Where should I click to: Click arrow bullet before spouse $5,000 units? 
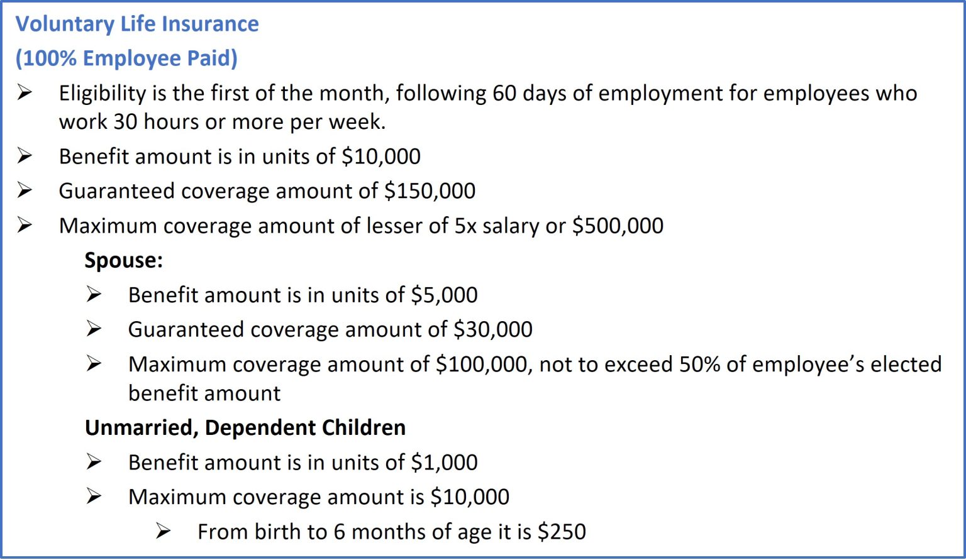(x=94, y=294)
